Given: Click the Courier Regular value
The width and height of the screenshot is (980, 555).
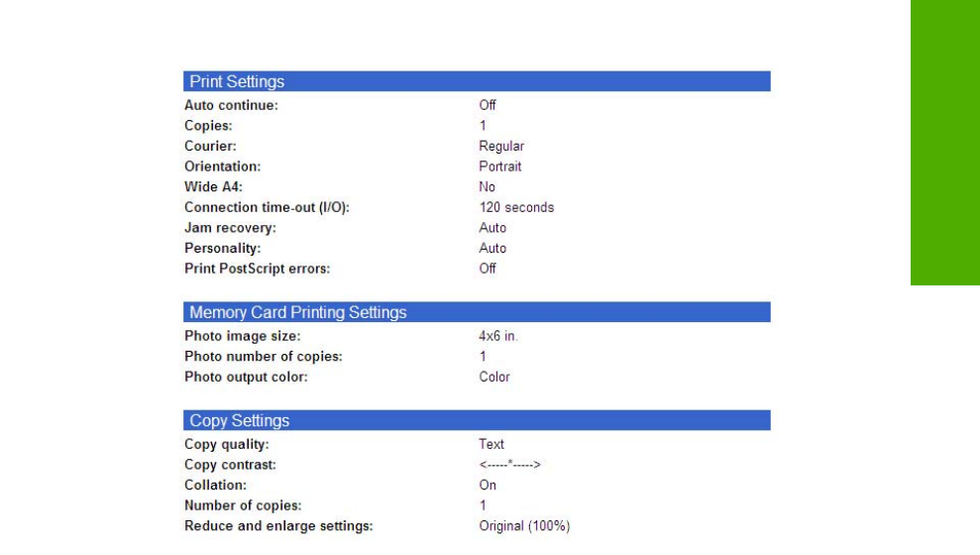Looking at the screenshot, I should point(501,146).
